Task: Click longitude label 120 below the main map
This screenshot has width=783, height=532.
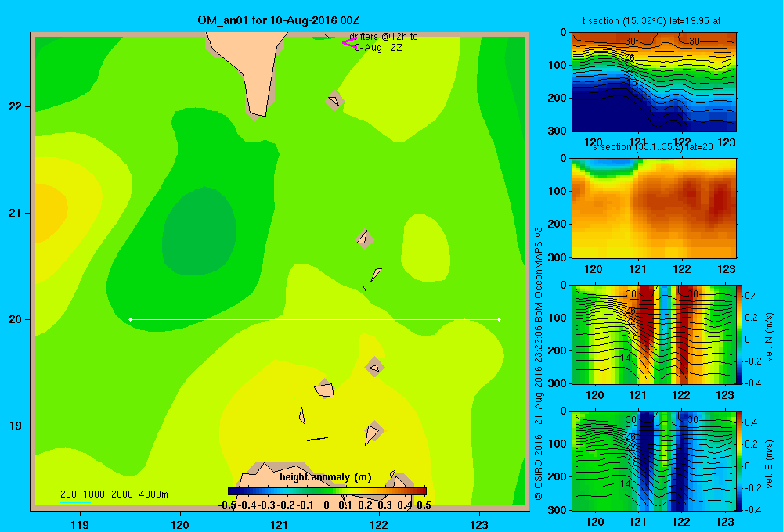Action: click(x=180, y=524)
